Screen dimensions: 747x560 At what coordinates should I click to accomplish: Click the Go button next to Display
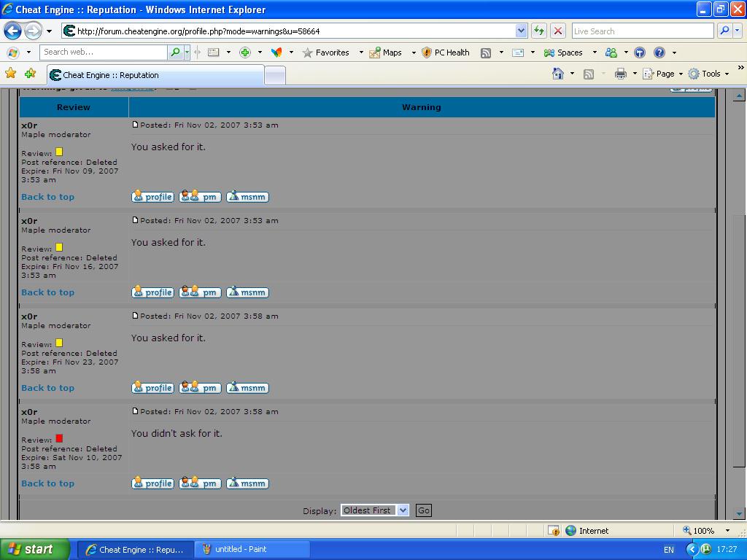(x=424, y=510)
